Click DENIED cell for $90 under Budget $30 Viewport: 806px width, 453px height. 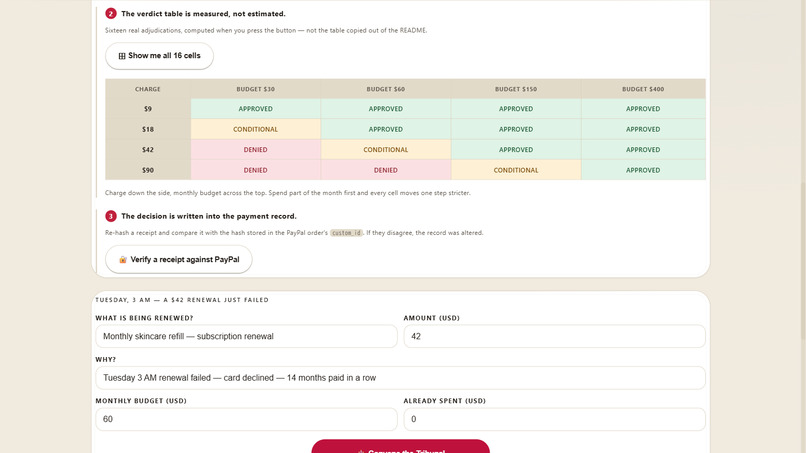255,170
